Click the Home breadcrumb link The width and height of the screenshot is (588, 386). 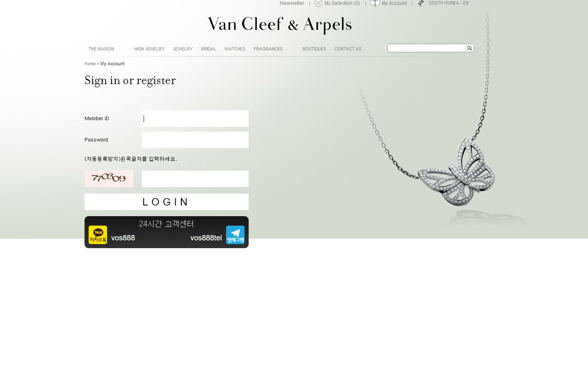click(90, 64)
